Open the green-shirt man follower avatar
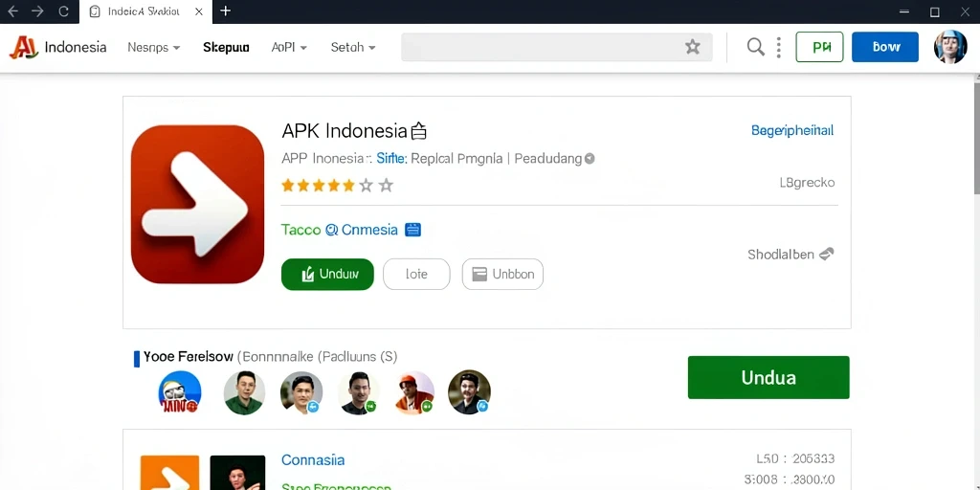This screenshot has width=980, height=490. point(244,392)
